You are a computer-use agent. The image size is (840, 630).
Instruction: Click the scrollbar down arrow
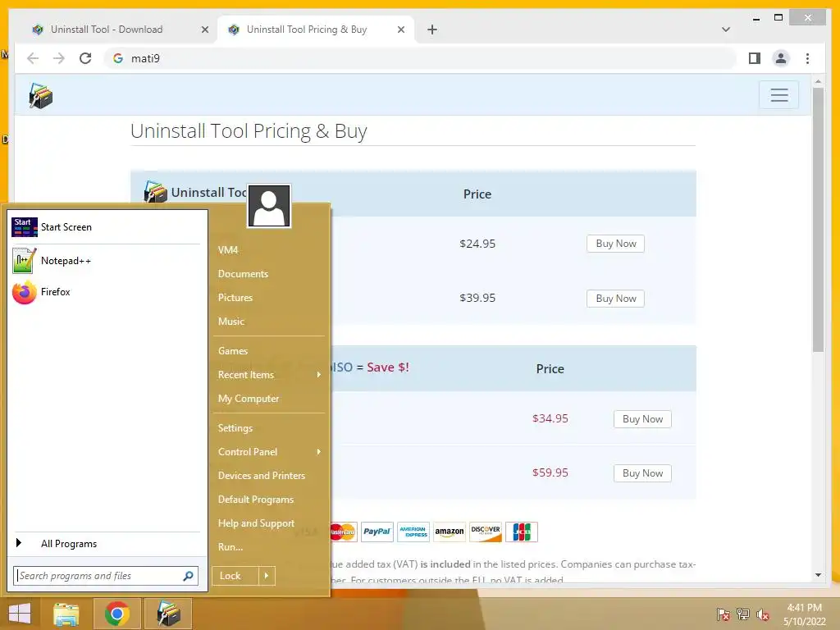click(818, 575)
